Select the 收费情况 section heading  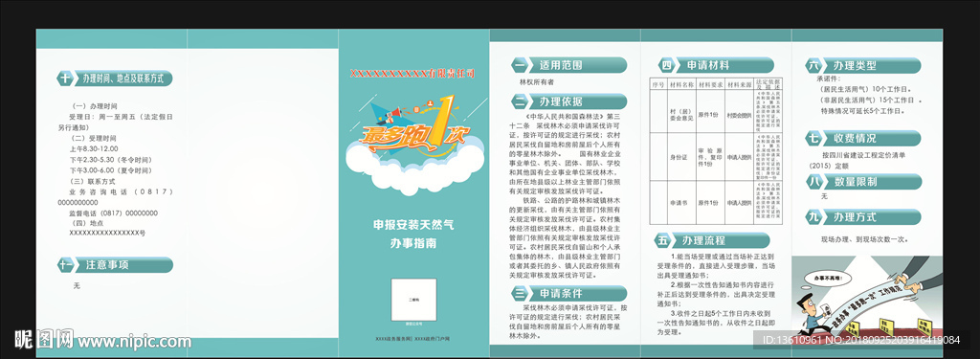[x=863, y=138]
